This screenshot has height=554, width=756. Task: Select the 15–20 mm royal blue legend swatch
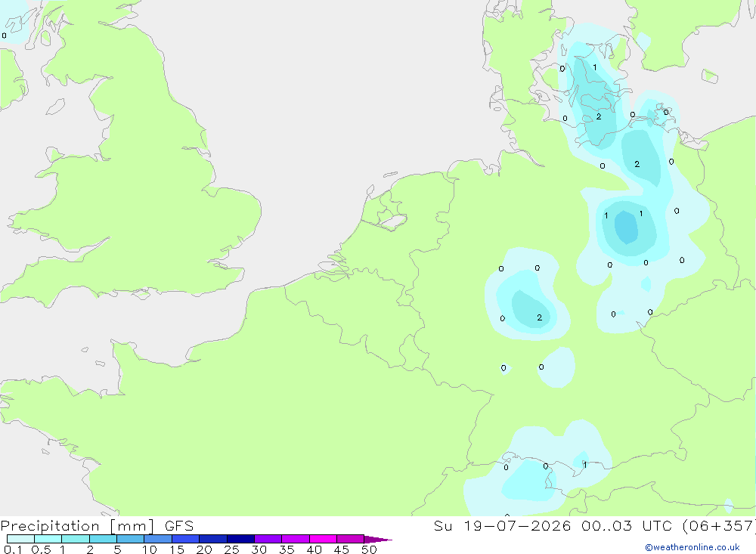tap(186, 539)
